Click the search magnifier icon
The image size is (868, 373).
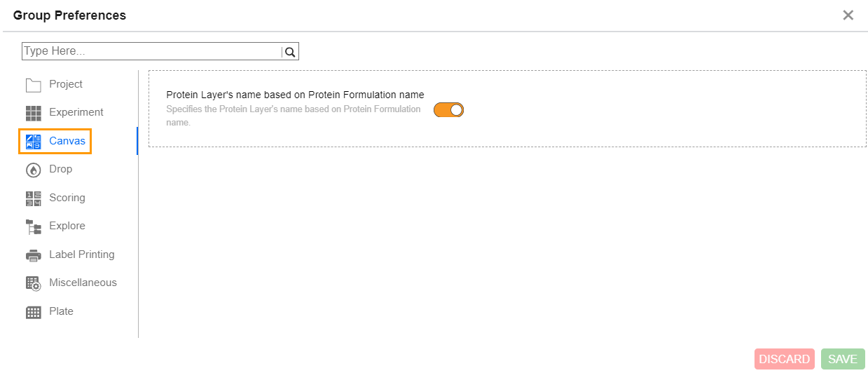point(290,52)
